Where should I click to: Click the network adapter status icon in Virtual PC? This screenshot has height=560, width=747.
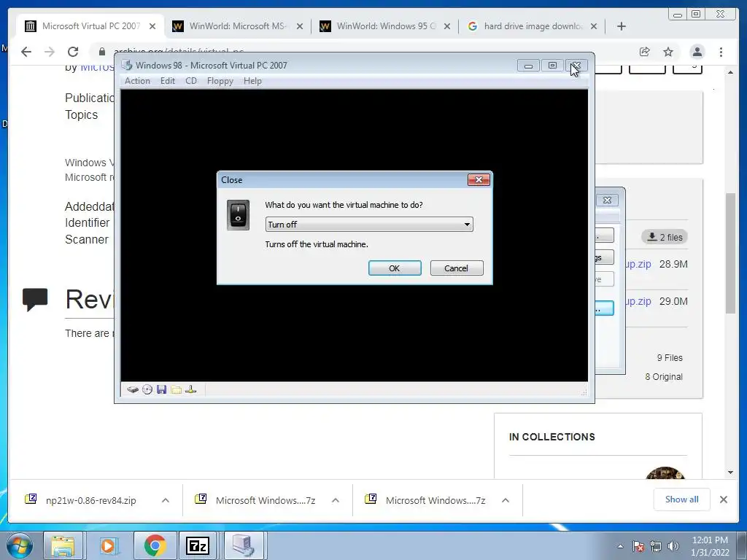[190, 389]
